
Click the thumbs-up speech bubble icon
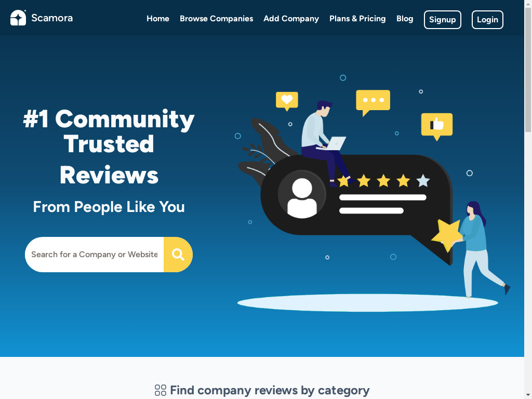tap(436, 126)
